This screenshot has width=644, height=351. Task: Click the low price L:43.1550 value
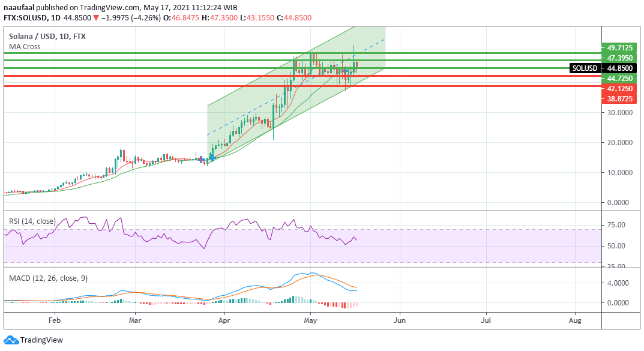point(257,17)
